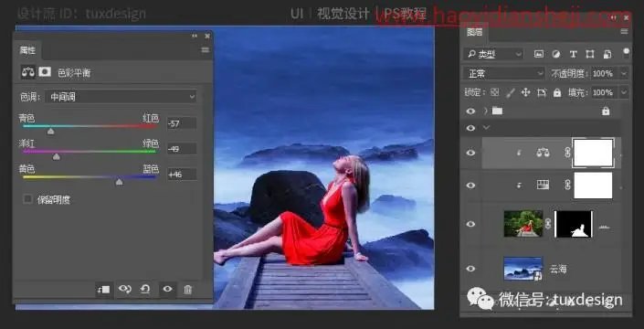Click the fill 100% value field

coord(605,92)
